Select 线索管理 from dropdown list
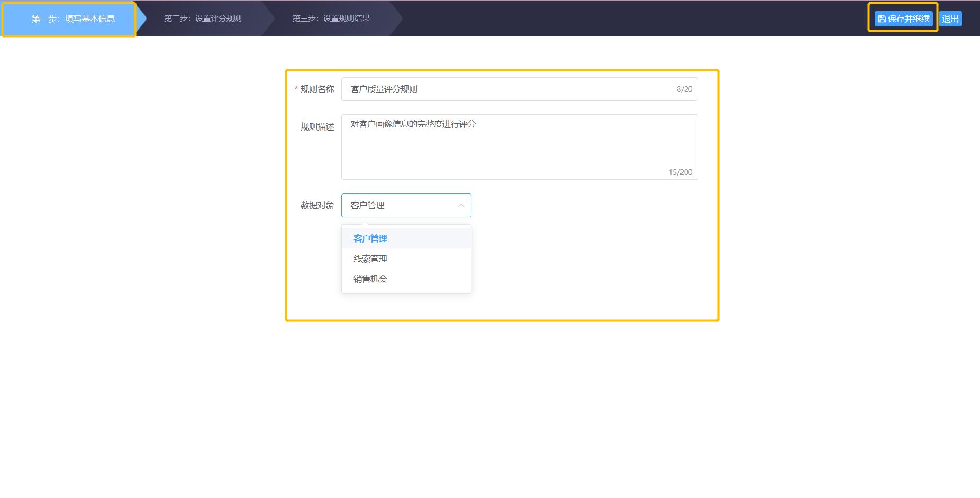This screenshot has height=498, width=980. click(x=406, y=259)
